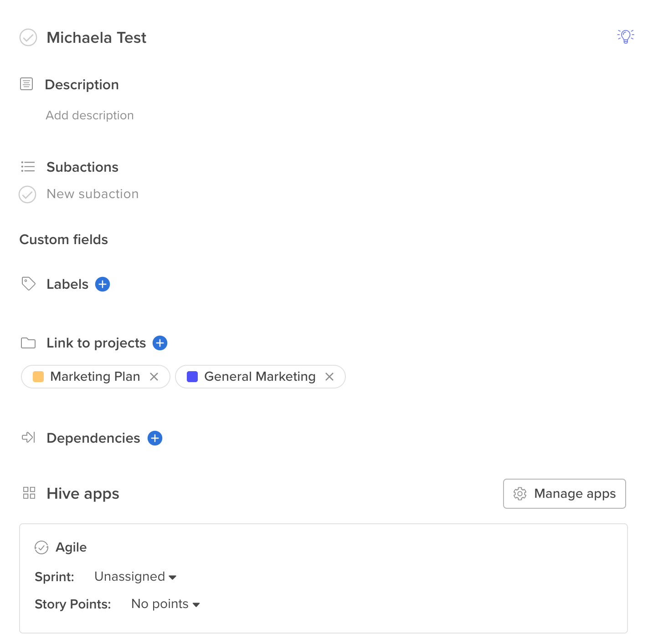Viewport: 658px width, 644px height.
Task: Click the orange Marketing Plan color swatch
Action: 38,377
